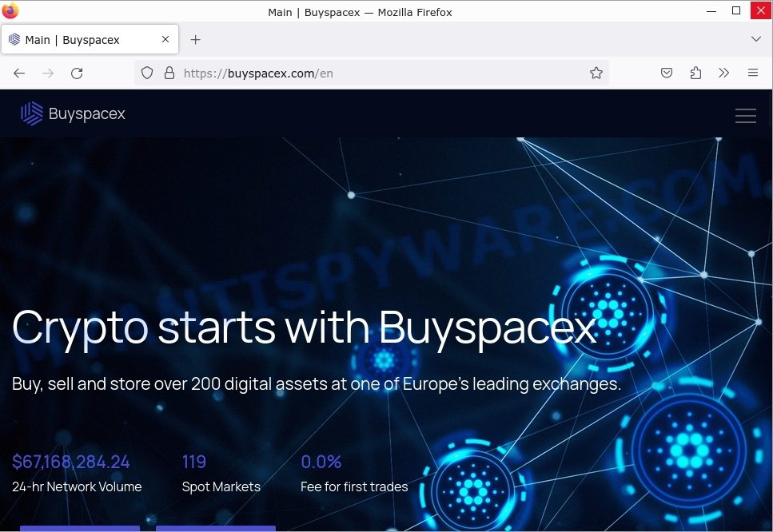Screen dimensions: 773x532
Task: Close the Main | Buyspacex tab
Action: [x=165, y=39]
